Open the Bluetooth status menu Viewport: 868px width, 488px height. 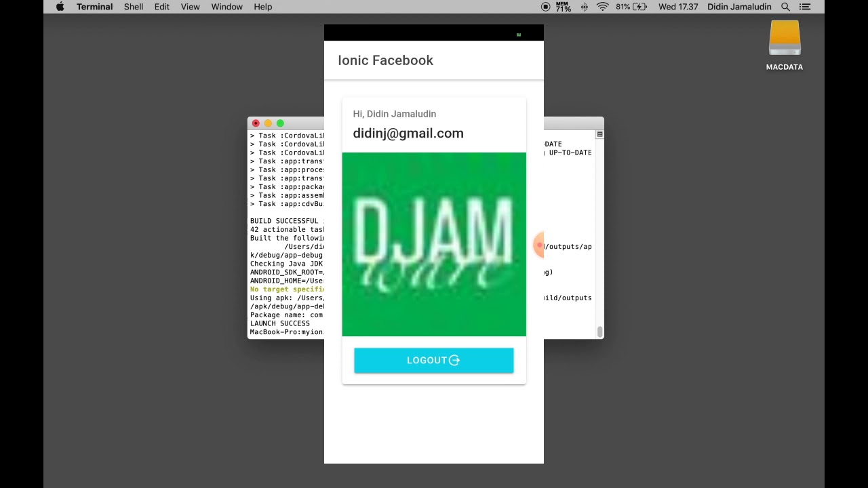584,7
